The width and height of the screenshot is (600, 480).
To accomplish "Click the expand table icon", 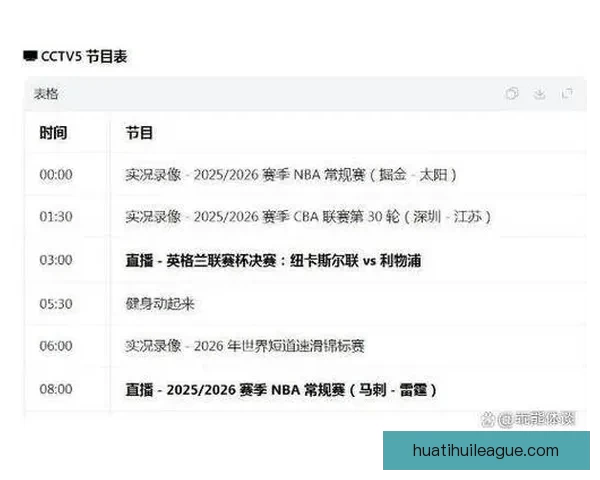I will [567, 93].
